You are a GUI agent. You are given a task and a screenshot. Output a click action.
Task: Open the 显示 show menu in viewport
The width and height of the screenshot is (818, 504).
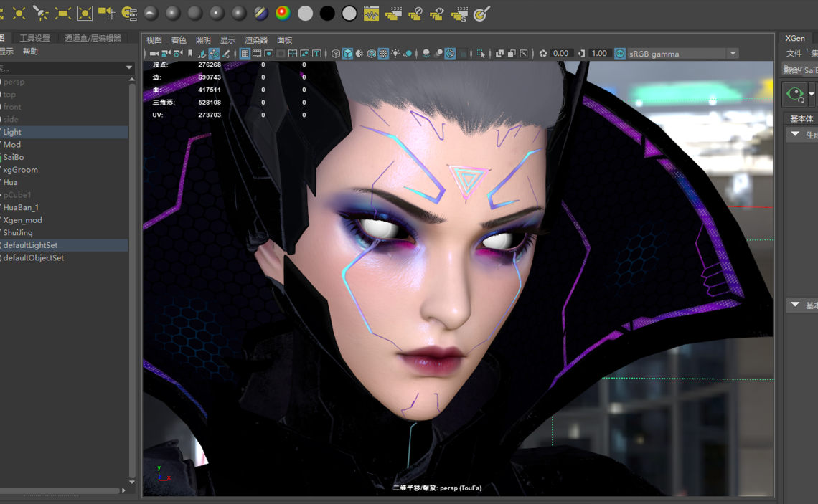(x=227, y=40)
